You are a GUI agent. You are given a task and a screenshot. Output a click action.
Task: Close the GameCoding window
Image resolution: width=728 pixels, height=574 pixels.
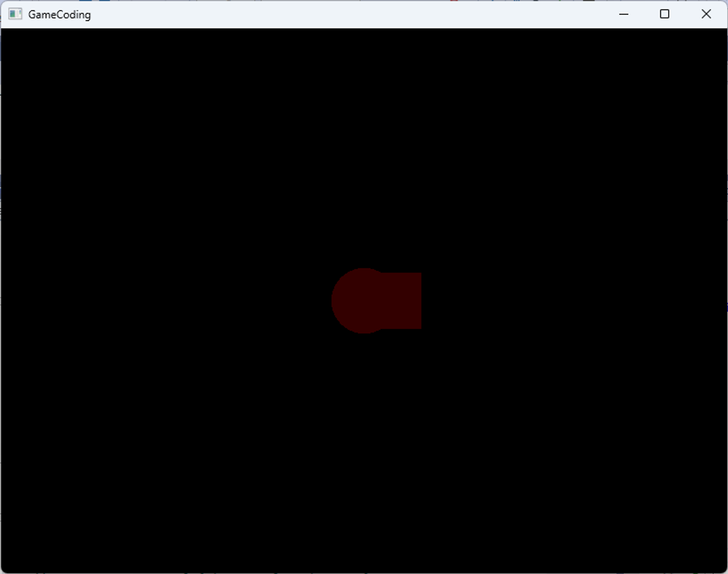[706, 14]
